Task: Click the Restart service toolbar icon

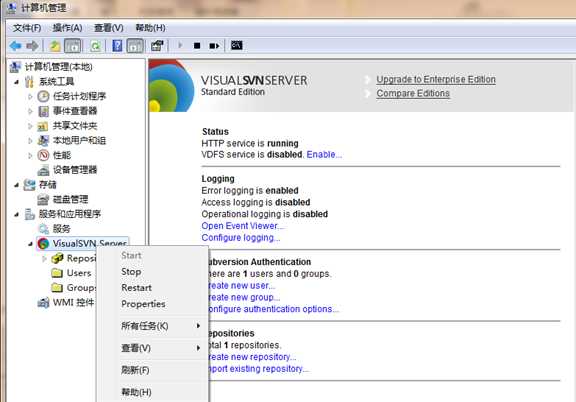Action: click(214, 46)
